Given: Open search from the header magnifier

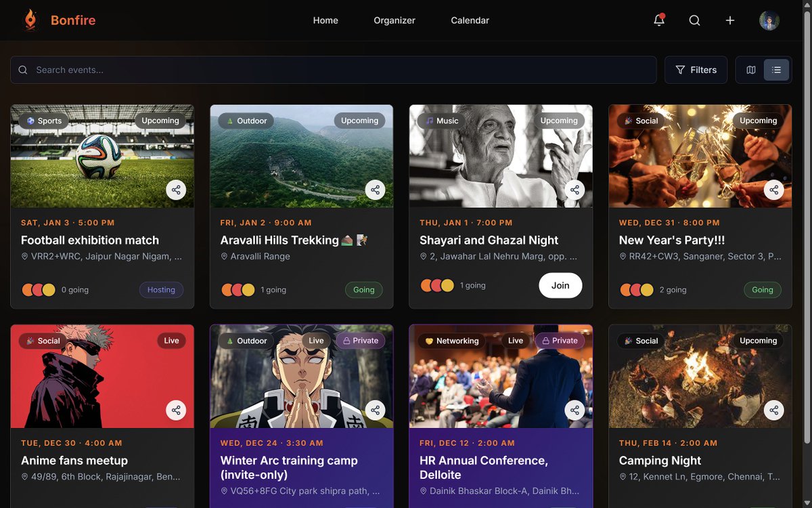Looking at the screenshot, I should pos(694,20).
